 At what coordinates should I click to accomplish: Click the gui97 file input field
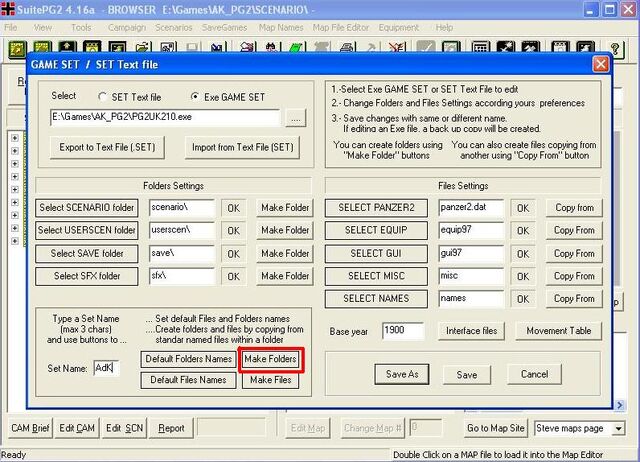coord(471,253)
